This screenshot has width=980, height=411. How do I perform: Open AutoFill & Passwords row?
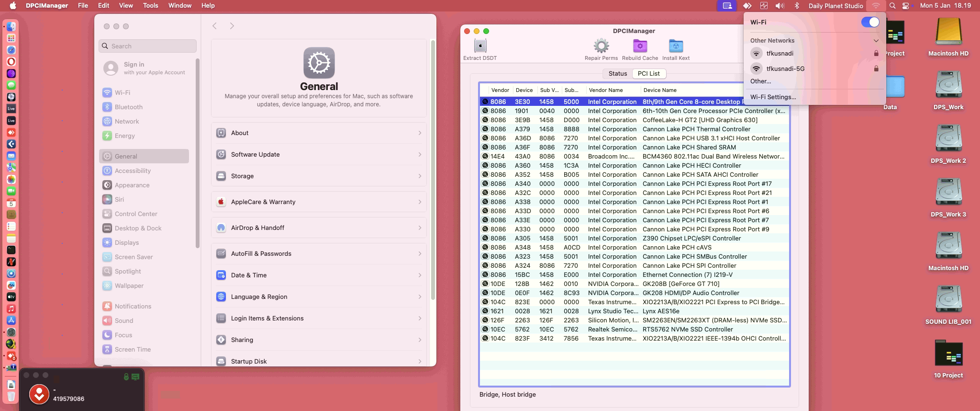(x=319, y=253)
